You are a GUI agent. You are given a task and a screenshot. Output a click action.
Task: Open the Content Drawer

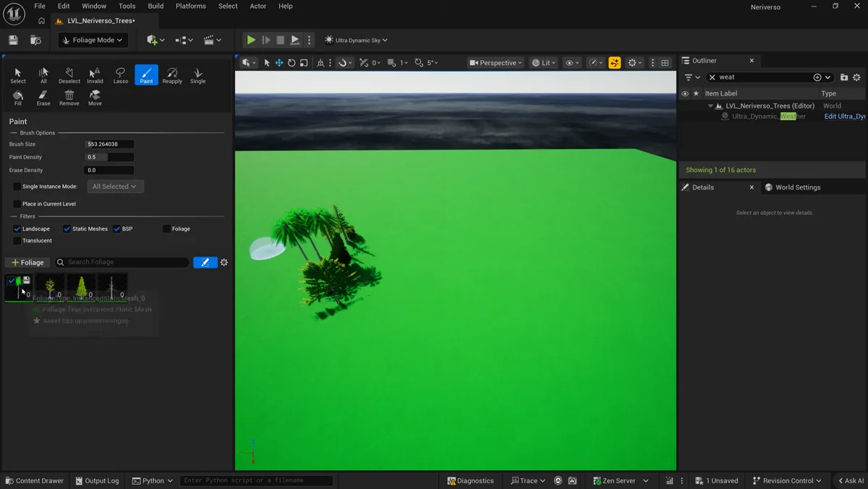click(x=35, y=480)
